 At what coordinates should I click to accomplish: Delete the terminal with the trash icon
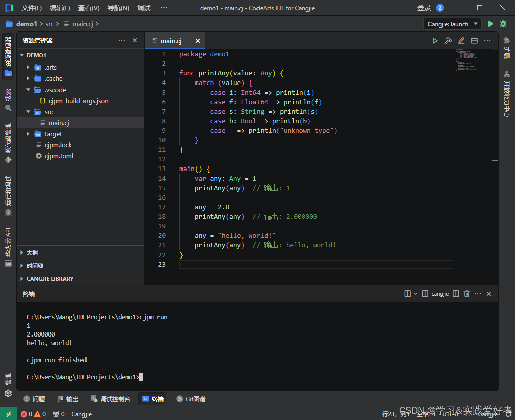(x=467, y=294)
